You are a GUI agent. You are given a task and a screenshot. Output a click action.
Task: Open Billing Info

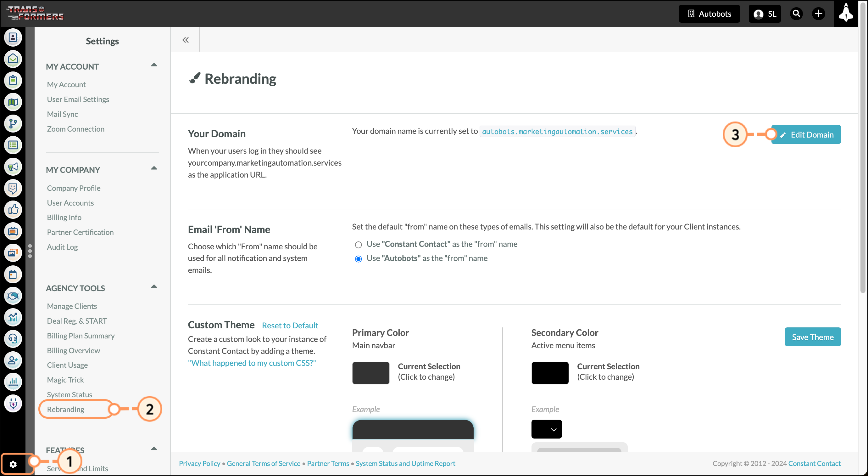(64, 217)
